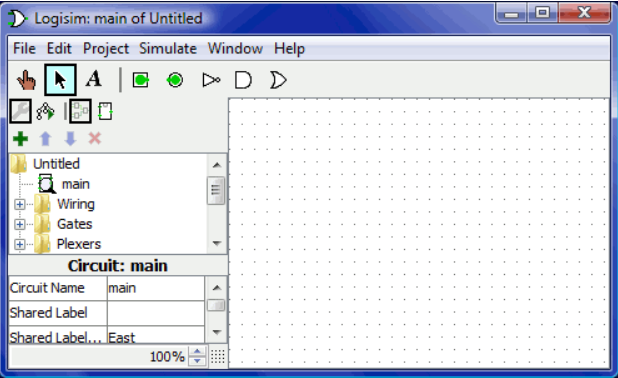618x378 pixels.
Task: Expand the Gates library folder
Action: [19, 224]
